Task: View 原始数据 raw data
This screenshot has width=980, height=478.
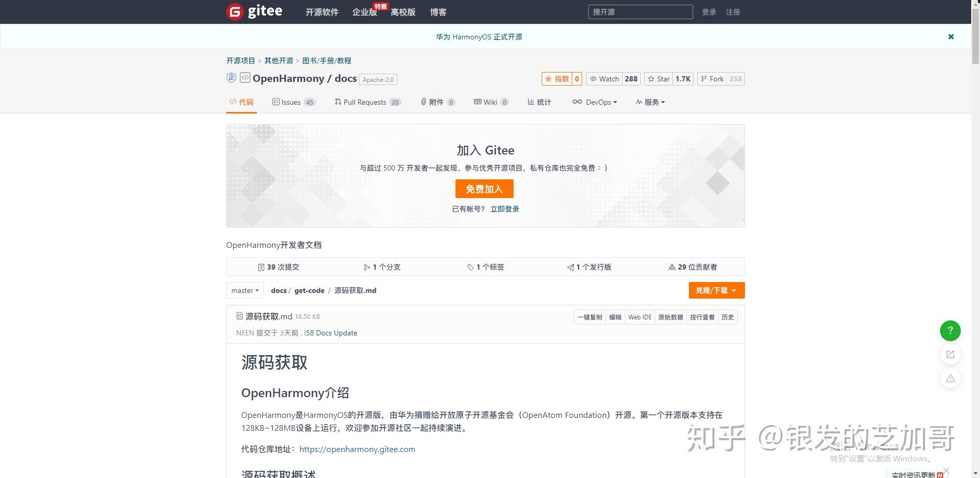Action: (x=671, y=317)
